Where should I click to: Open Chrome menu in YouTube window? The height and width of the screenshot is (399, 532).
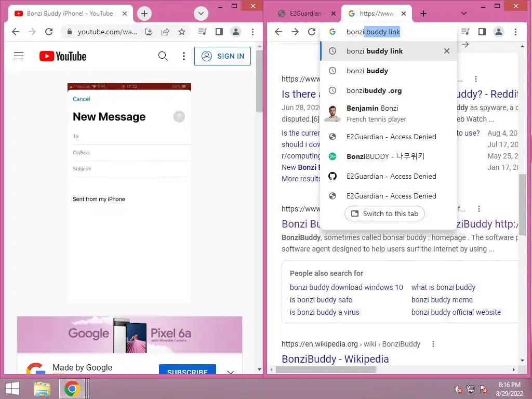tap(253, 32)
